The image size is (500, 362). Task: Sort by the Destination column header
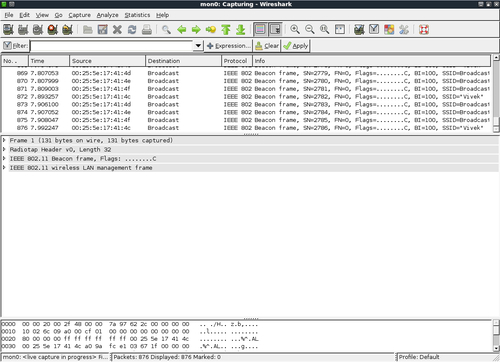click(x=183, y=61)
